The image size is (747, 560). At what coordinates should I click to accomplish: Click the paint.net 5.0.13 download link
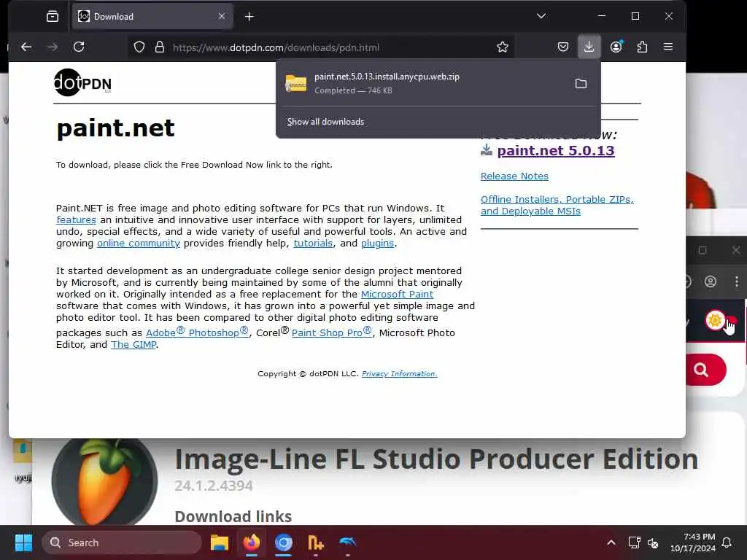pyautogui.click(x=555, y=151)
